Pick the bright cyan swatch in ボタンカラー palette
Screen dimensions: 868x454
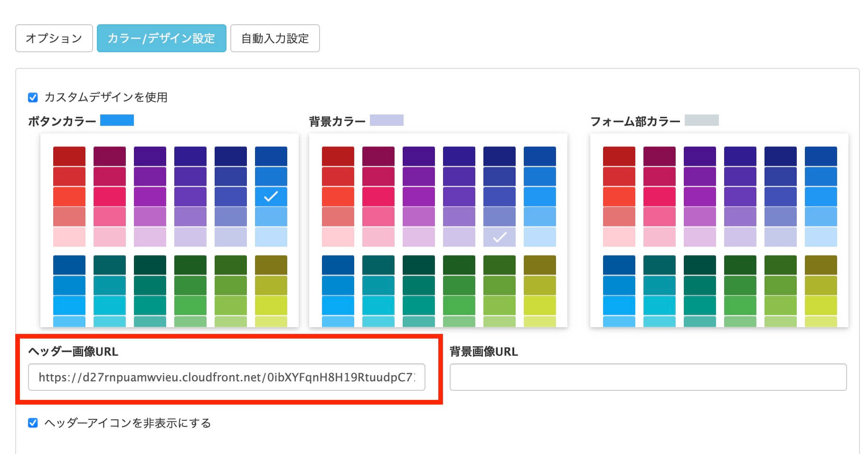click(110, 305)
